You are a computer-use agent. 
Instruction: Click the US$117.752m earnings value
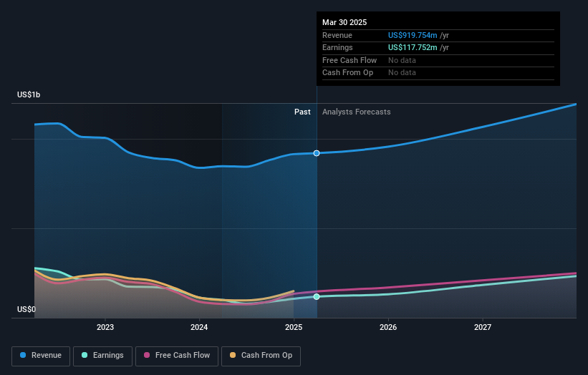pos(413,47)
